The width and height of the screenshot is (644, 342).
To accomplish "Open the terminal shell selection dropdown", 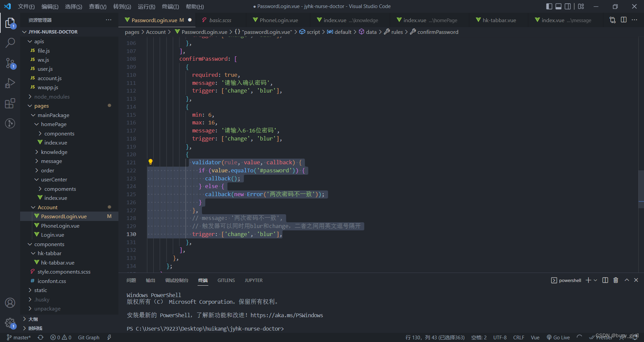I will point(595,280).
